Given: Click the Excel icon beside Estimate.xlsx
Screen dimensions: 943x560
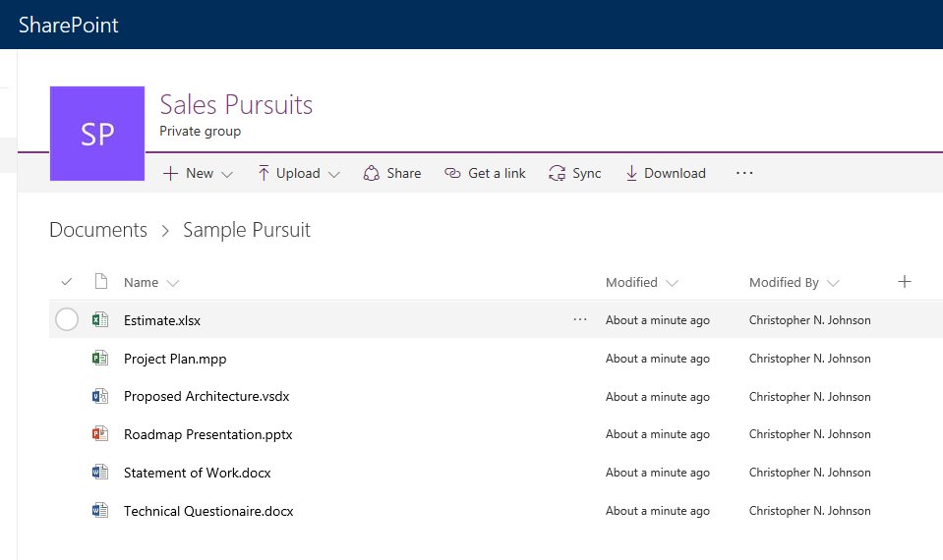Looking at the screenshot, I should click(x=100, y=320).
